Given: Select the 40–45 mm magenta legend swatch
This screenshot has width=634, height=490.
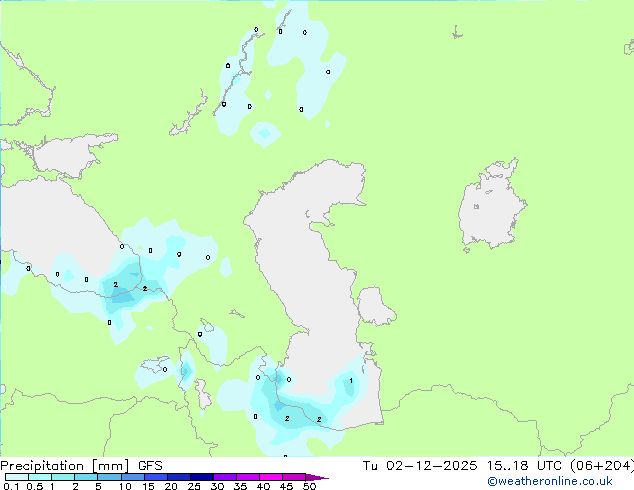Looking at the screenshot, I should (x=271, y=477).
